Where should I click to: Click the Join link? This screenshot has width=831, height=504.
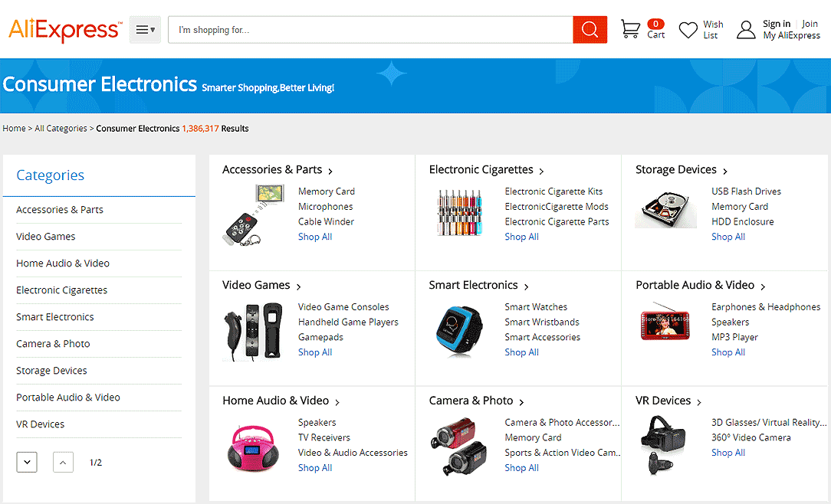[x=810, y=24]
